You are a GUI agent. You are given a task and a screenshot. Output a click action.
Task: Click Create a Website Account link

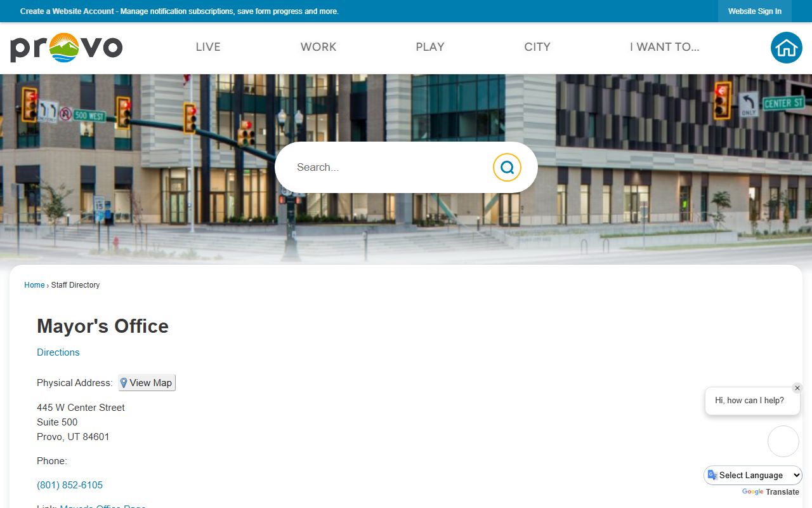point(67,11)
